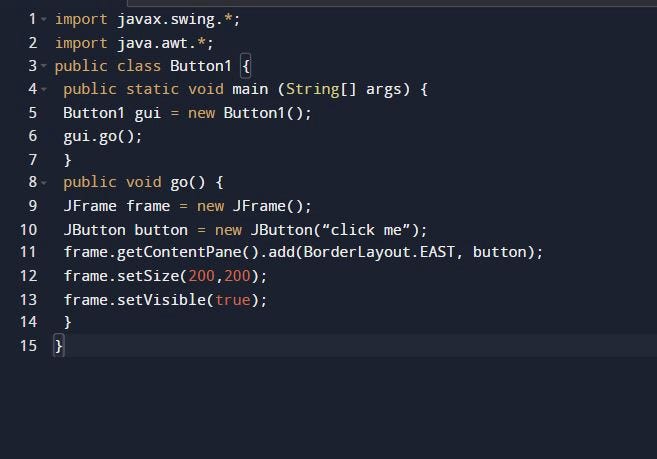Click the “click me” string on line 10
The width and height of the screenshot is (657, 459).
tap(365, 230)
